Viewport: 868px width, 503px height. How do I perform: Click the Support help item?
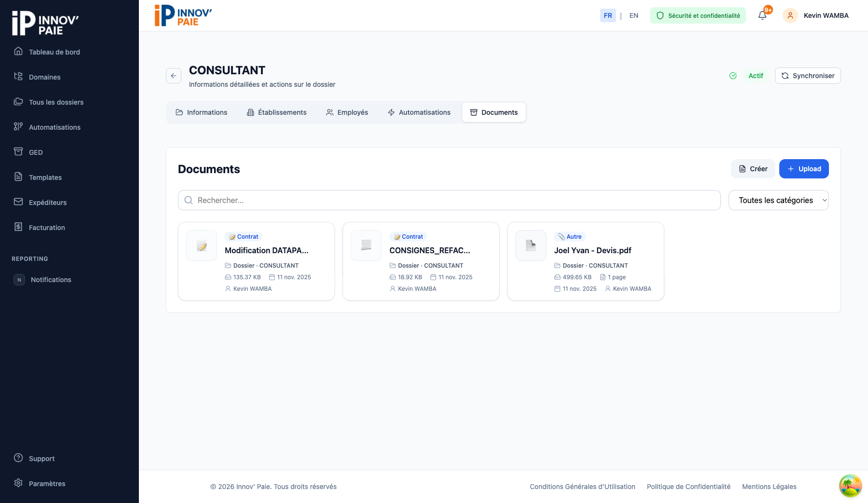point(41,459)
